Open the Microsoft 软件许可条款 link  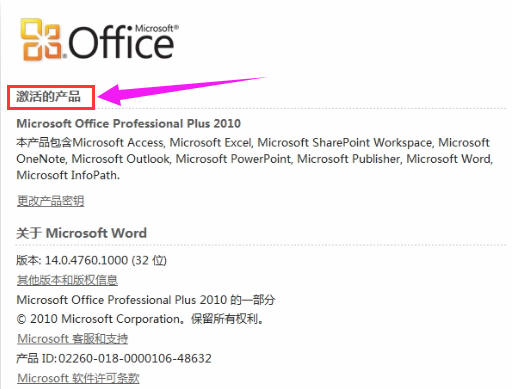coord(78,378)
